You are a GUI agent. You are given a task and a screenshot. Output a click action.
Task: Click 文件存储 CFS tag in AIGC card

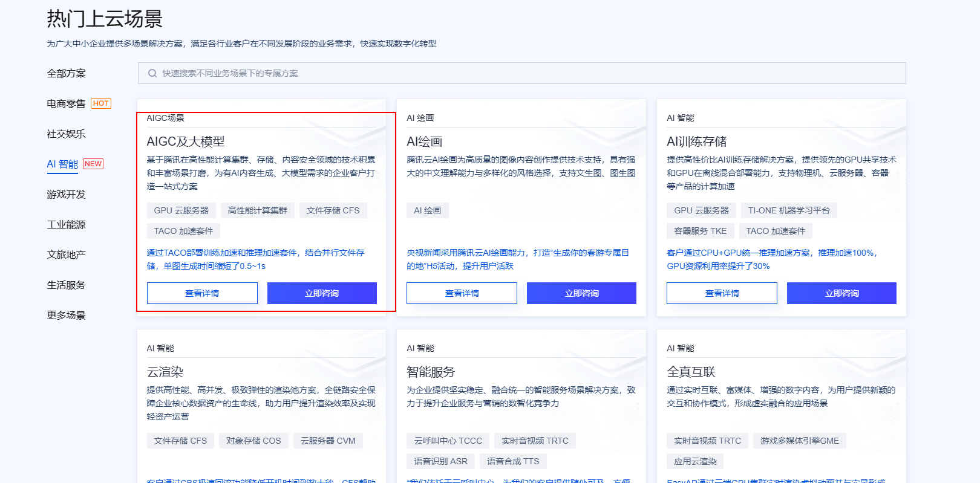point(333,210)
